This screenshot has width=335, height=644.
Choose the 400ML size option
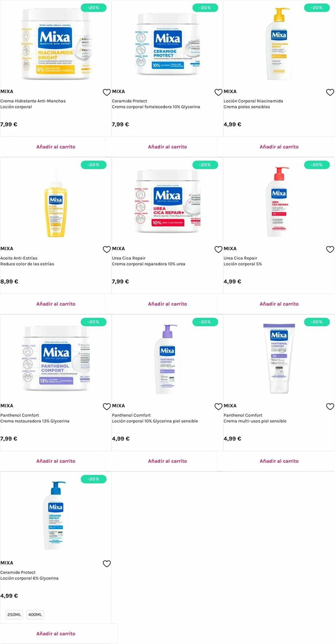(35, 615)
